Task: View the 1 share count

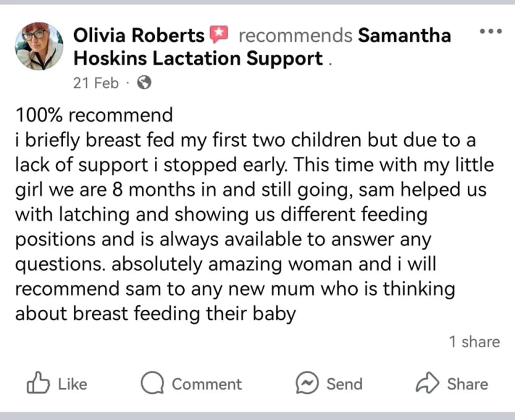Action: coord(475,342)
